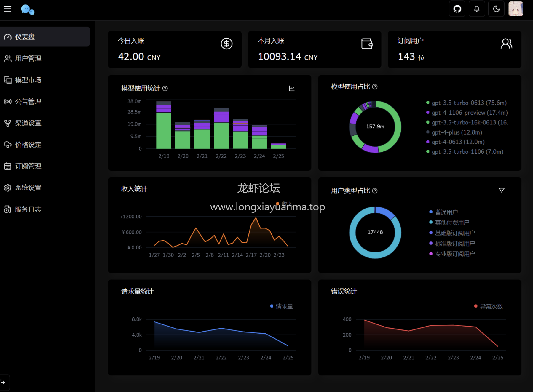This screenshot has width=533, height=392.
Task: Switch 模型使用统计 chart type via line icon
Action: click(x=292, y=89)
